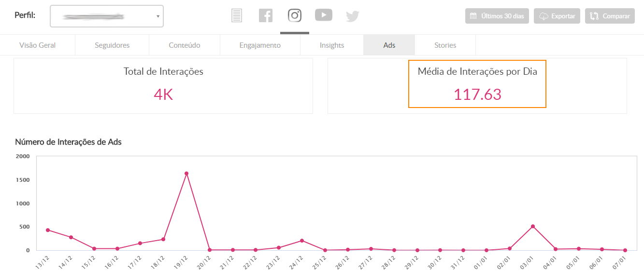Image resolution: width=644 pixels, height=272 pixels.
Task: Click the Exportar button
Action: pos(558,16)
